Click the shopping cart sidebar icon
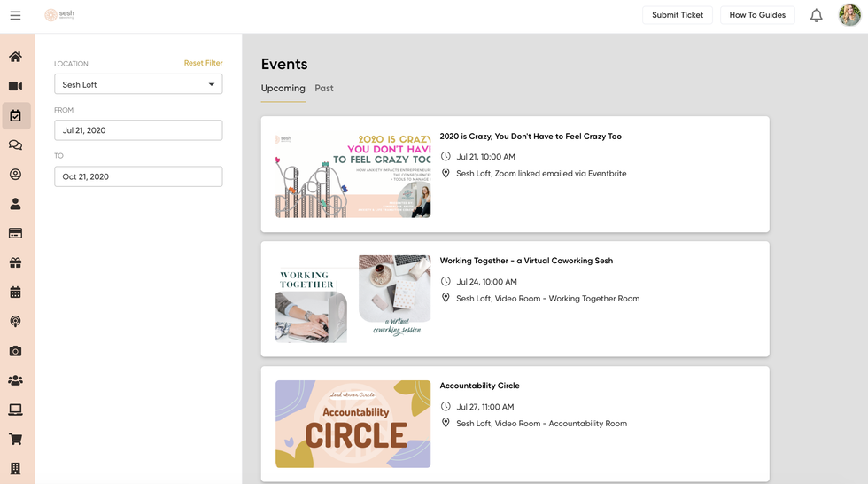 pyautogui.click(x=15, y=439)
